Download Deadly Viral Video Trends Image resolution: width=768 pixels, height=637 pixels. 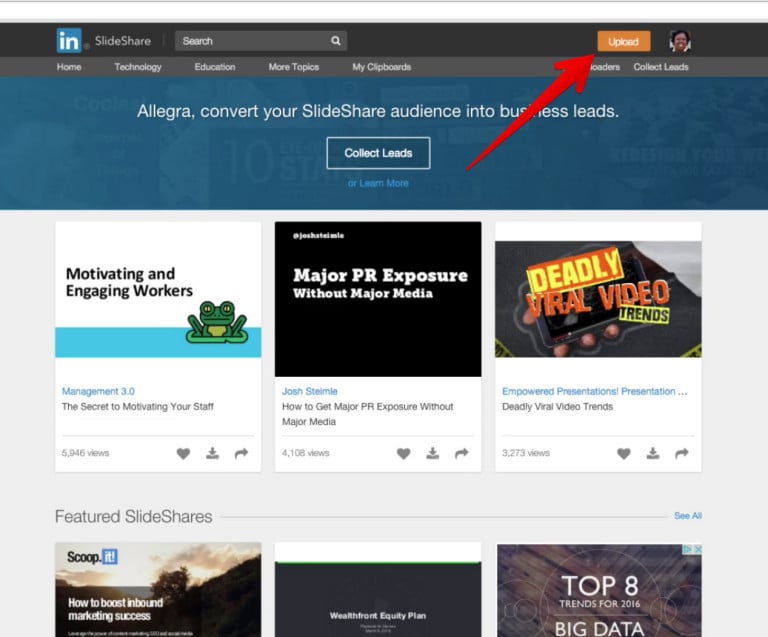point(653,453)
